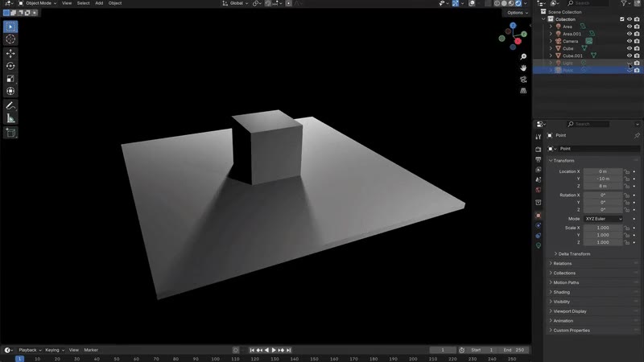Expand the Relations panel

pos(560,264)
